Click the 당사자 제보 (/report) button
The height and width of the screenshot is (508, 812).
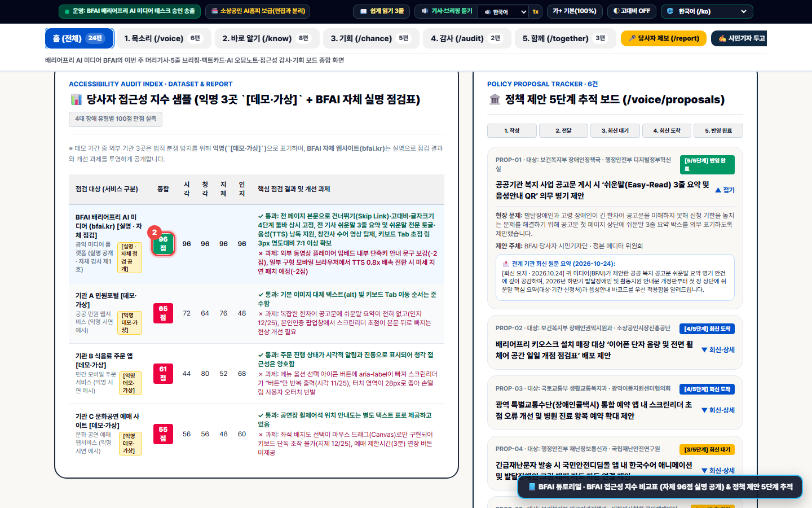(664, 38)
